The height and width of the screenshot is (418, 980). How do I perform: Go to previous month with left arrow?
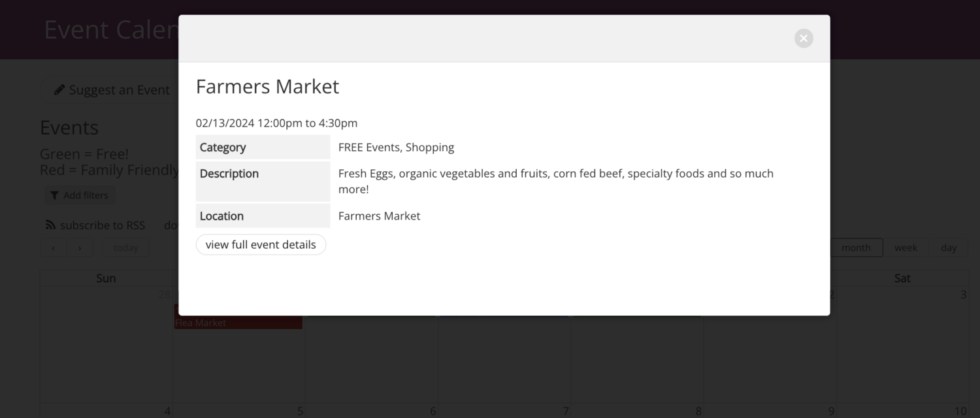[54, 248]
